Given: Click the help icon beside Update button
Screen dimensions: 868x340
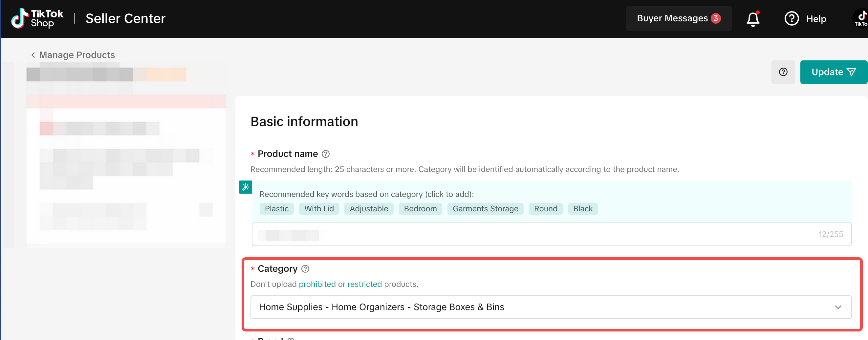Looking at the screenshot, I should tap(783, 72).
